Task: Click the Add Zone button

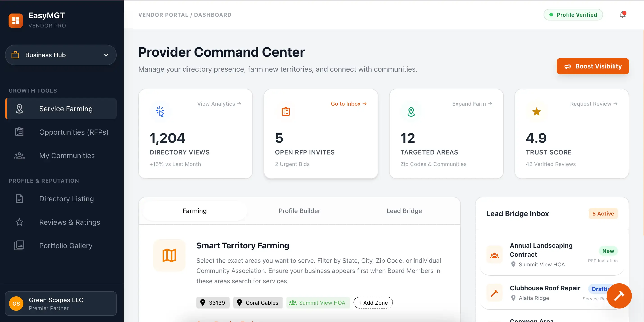Action: click(x=373, y=303)
